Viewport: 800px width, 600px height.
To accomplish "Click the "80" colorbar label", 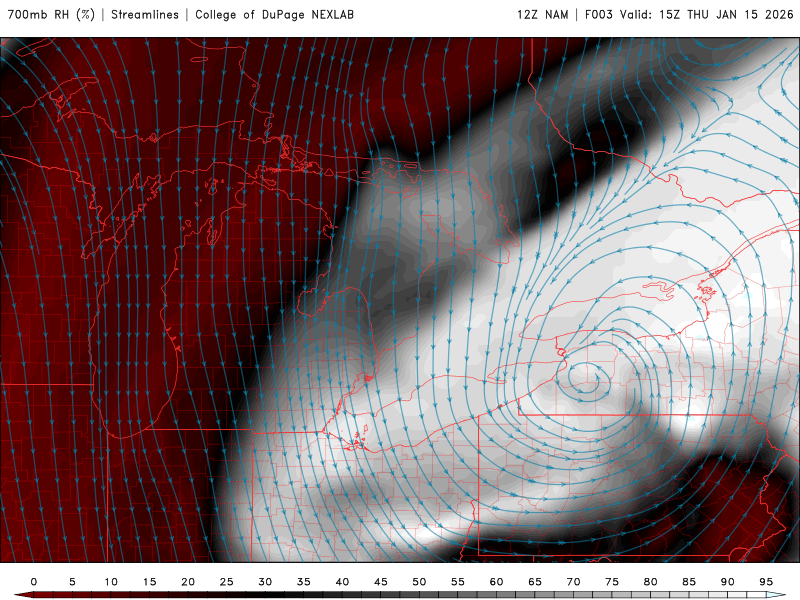I will 651,582.
